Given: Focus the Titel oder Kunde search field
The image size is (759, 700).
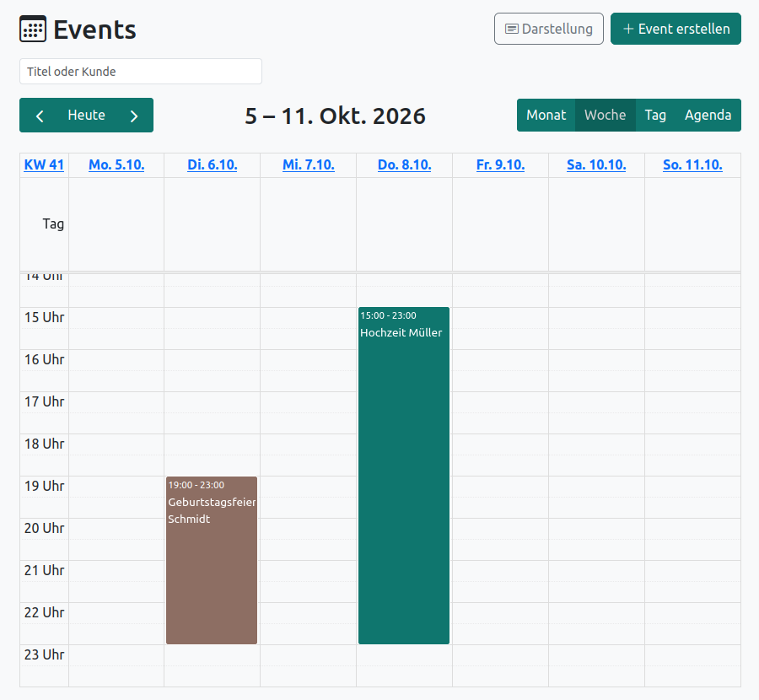Looking at the screenshot, I should pos(141,72).
